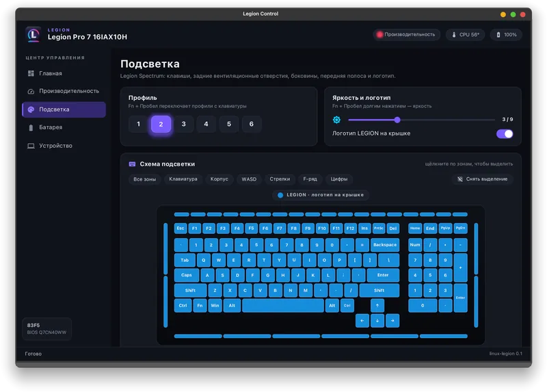The image size is (547, 392).
Task: Click the palette icon beside Подсветка
Action: (x=31, y=109)
